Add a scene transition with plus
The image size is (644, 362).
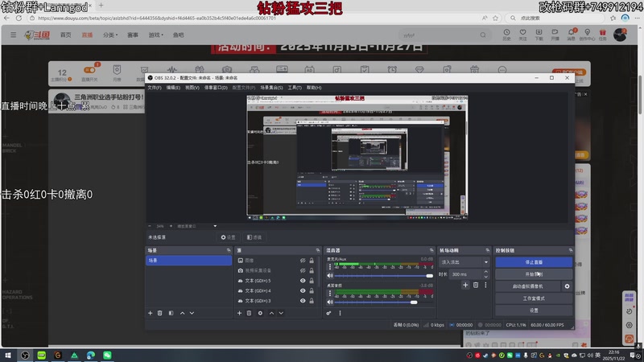click(x=465, y=285)
